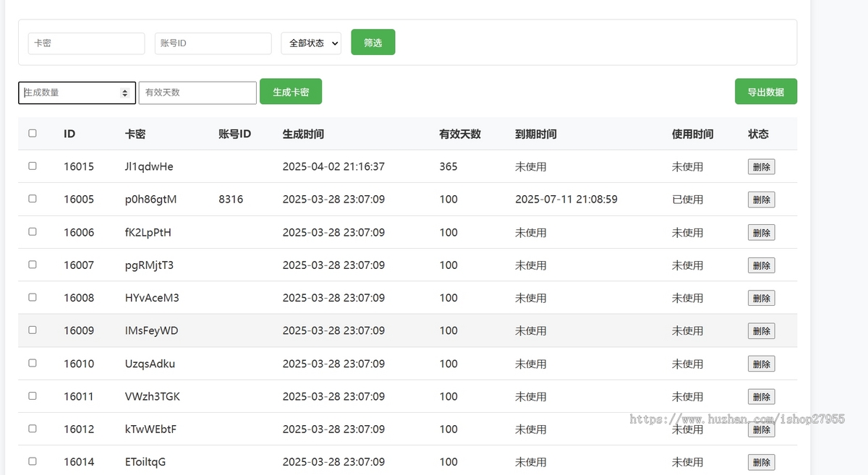Click the 生成卡密 button
Image resolution: width=868 pixels, height=475 pixels.
(291, 92)
